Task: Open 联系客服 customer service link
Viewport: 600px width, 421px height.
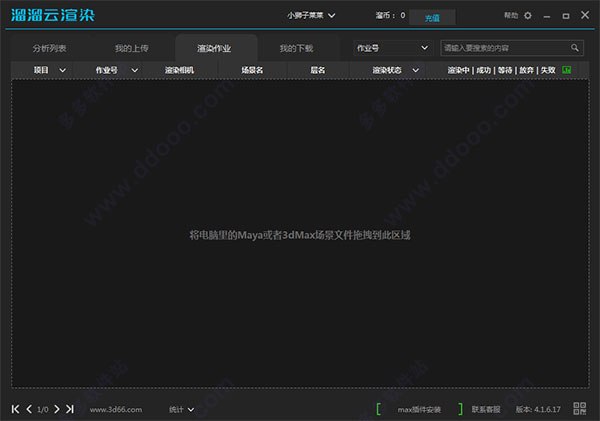Action: point(486,410)
